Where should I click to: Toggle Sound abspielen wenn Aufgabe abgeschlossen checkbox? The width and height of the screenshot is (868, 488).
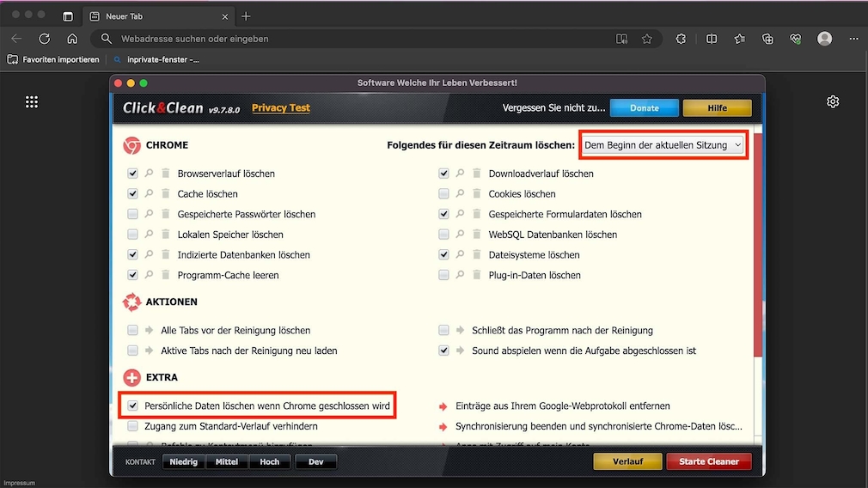point(443,351)
